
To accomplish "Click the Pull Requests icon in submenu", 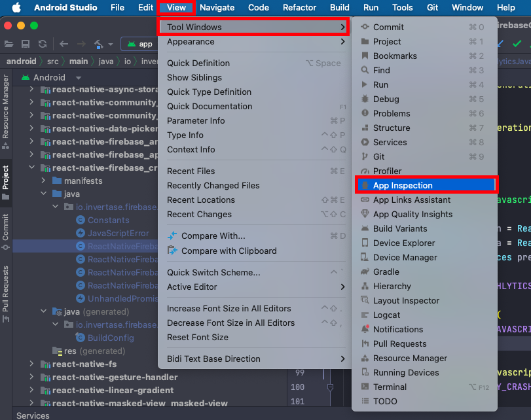I will (365, 343).
